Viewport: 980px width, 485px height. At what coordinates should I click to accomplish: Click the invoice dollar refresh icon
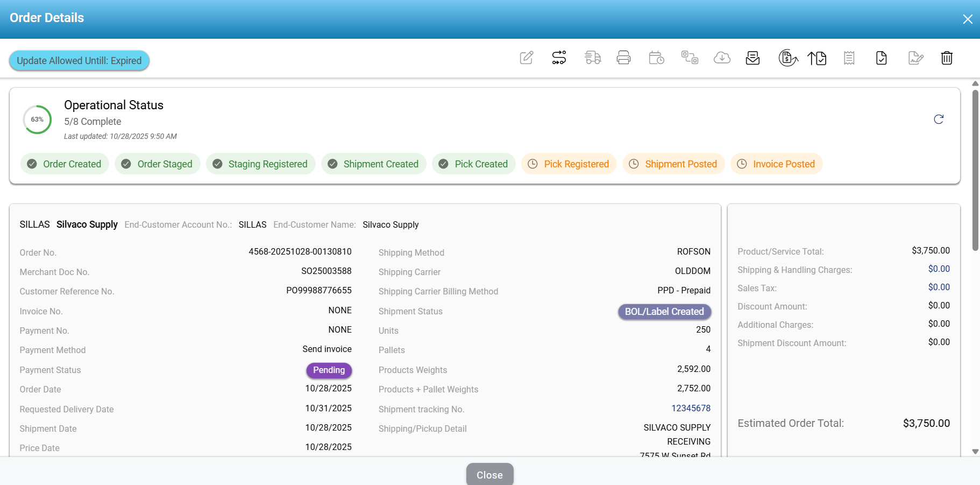[x=788, y=58]
